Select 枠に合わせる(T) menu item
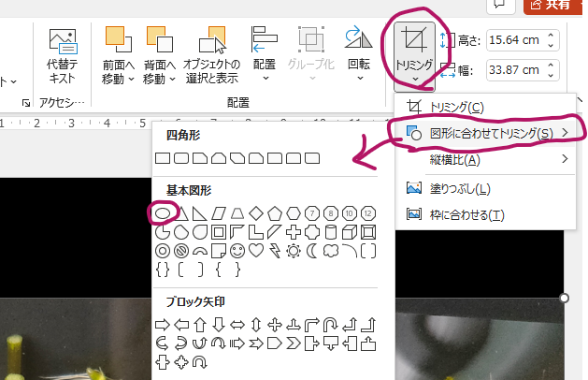 click(x=485, y=214)
